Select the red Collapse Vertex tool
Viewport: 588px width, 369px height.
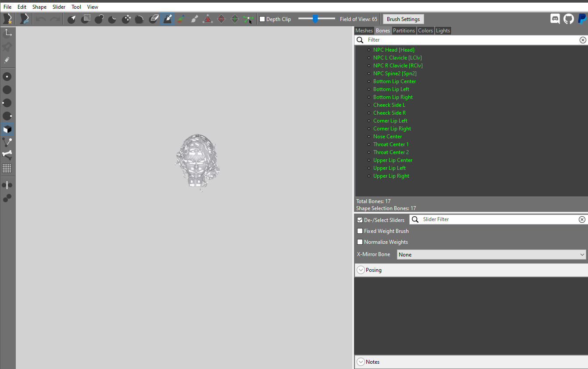(208, 19)
